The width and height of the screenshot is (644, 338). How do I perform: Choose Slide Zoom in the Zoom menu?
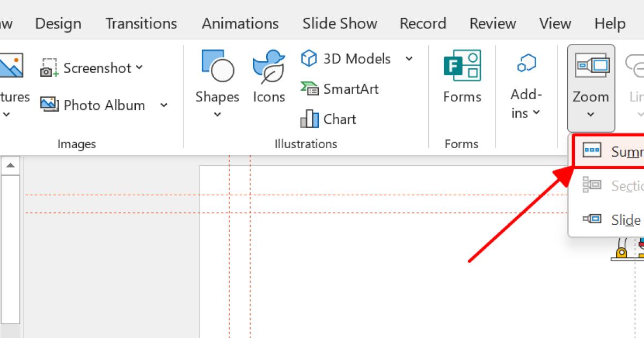(x=623, y=219)
